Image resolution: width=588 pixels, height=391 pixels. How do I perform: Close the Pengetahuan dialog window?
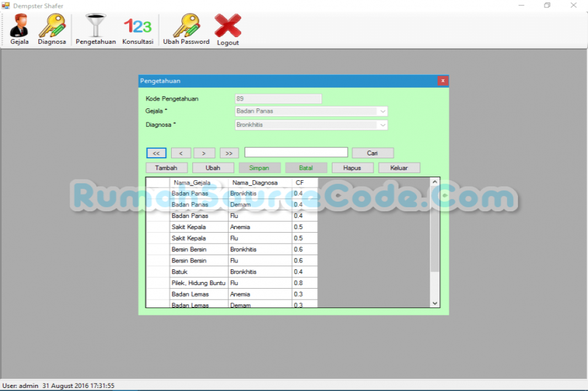443,81
